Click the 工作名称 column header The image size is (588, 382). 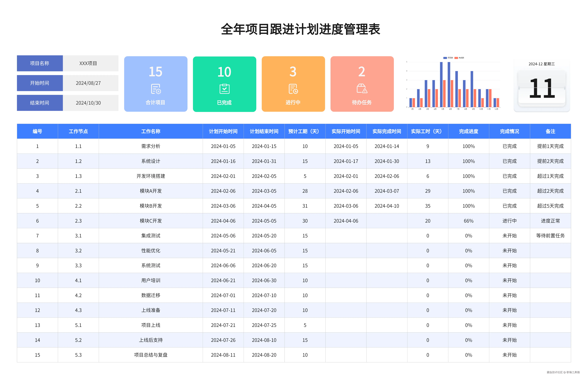(151, 131)
